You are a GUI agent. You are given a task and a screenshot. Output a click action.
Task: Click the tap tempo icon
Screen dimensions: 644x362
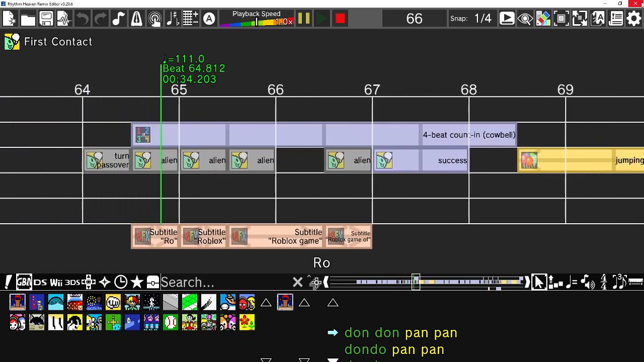tap(154, 19)
